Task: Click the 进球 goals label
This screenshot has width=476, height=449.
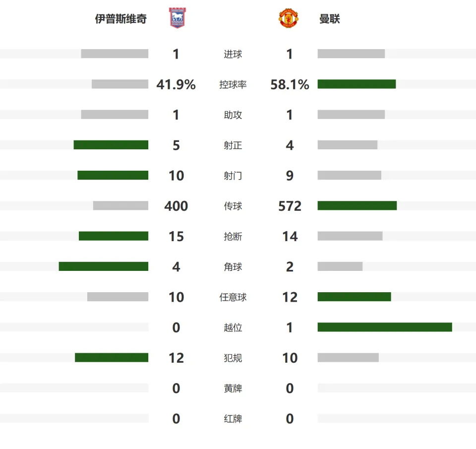Action: (x=233, y=54)
